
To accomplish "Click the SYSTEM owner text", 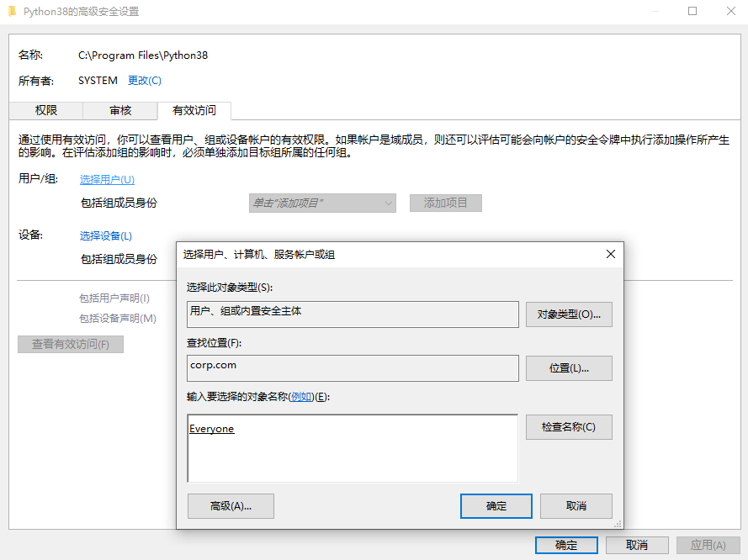I will pos(98,81).
